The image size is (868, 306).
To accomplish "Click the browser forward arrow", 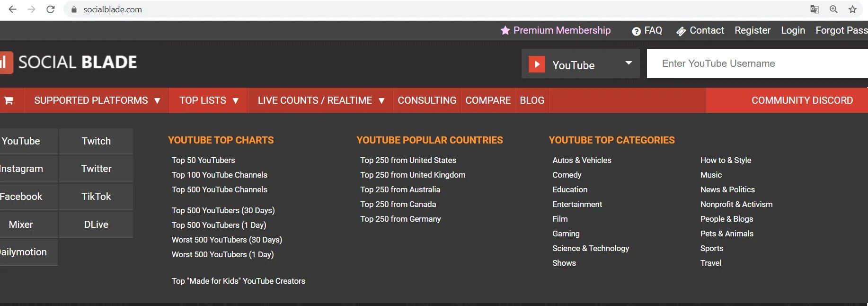I will pyautogui.click(x=32, y=9).
